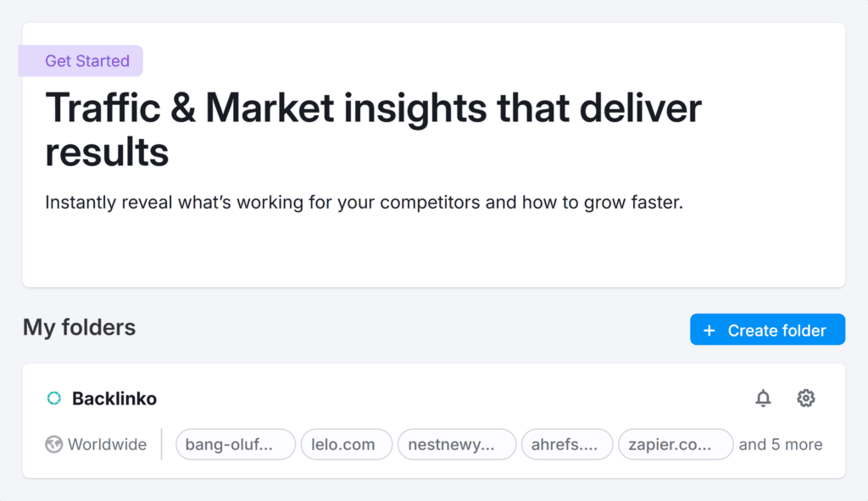Viewport: 868px width, 501px height.
Task: Select the lelo.com domain chip
Action: pyautogui.click(x=346, y=443)
